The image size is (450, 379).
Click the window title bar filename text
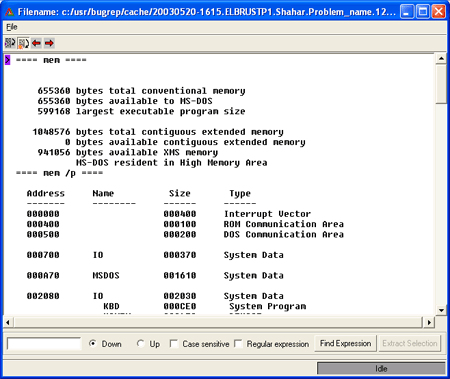coord(207,12)
